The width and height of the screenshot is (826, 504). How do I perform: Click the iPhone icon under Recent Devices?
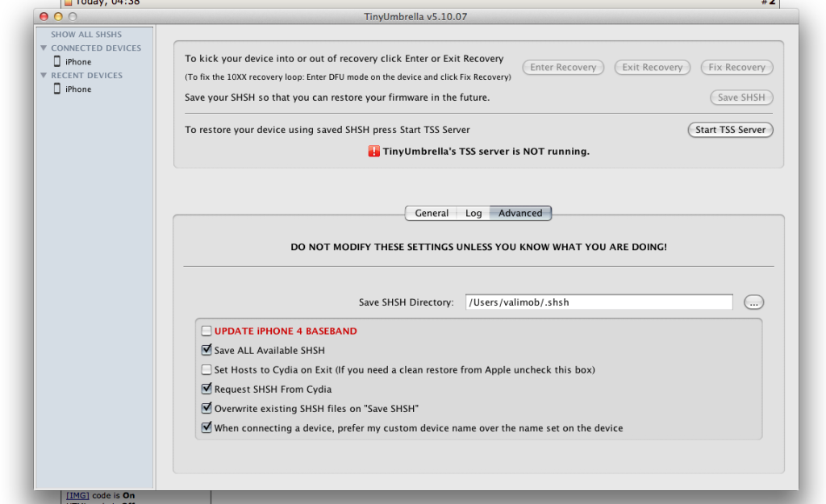[x=57, y=89]
